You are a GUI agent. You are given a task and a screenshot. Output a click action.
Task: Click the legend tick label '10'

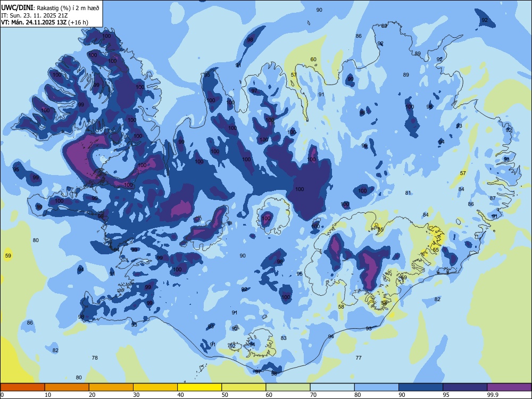click(x=48, y=395)
